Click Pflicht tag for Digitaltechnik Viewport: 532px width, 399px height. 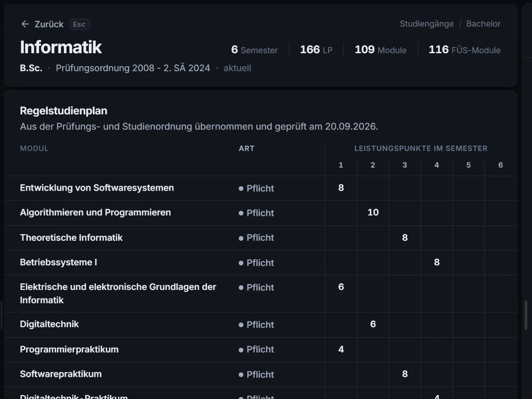point(256,325)
